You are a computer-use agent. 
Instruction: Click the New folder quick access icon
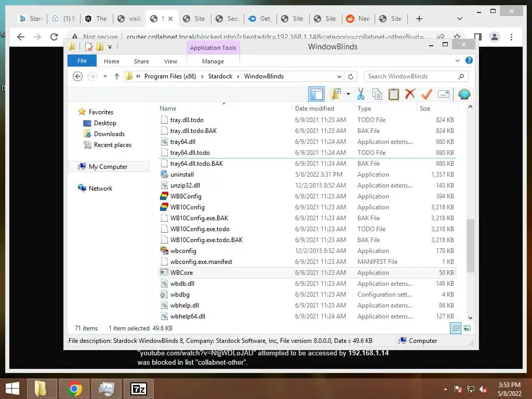[x=100, y=47]
